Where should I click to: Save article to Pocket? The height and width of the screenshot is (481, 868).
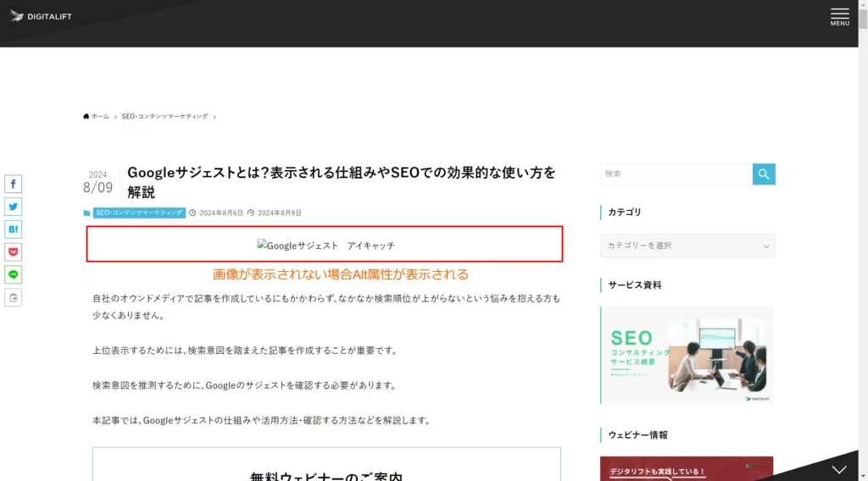coord(14,252)
